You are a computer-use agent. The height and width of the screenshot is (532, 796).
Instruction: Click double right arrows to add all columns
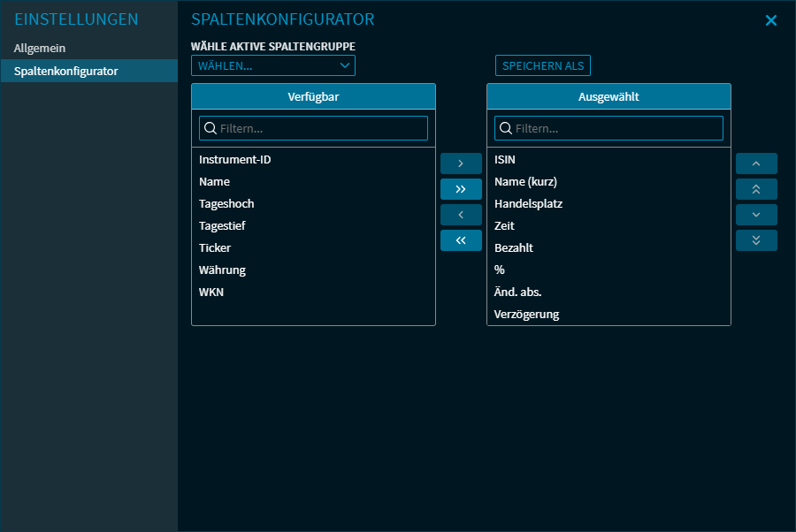(461, 189)
